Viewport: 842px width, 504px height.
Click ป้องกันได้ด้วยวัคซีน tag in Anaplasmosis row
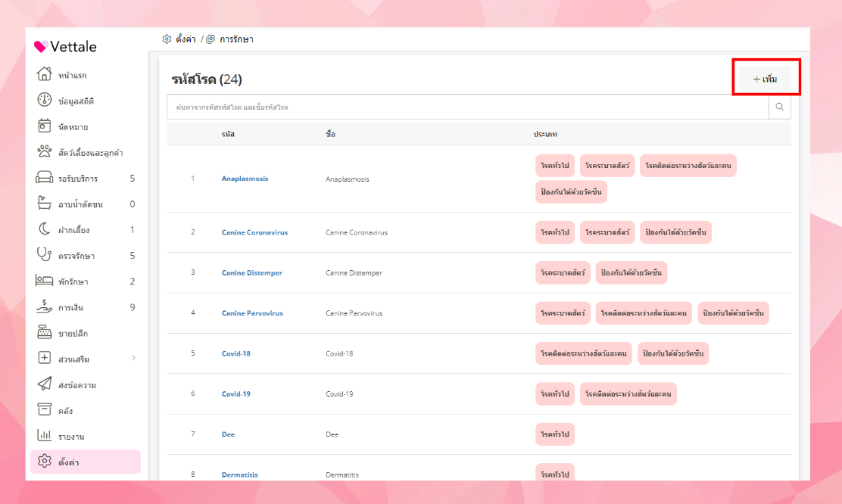point(571,192)
